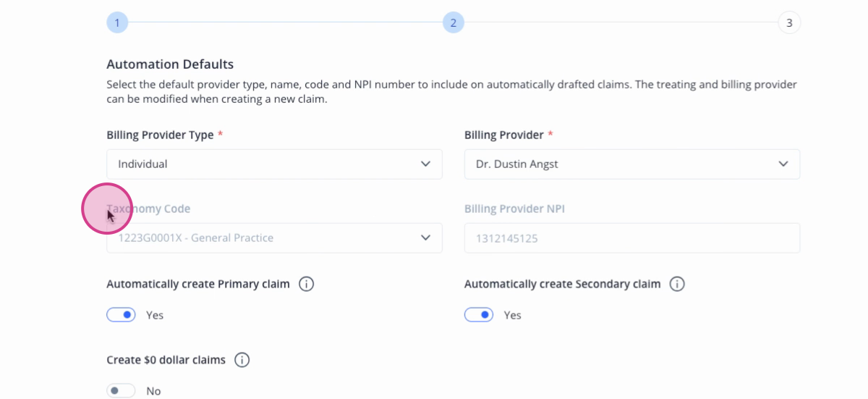Viewport: 868px width, 399px height.
Task: Jump to step 3 in the progress stepper
Action: (x=789, y=22)
